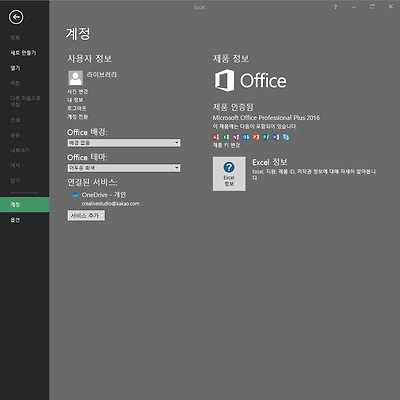This screenshot has width=400, height=400.
Task: Select the highlighted 계정 sidebar item
Action: coord(25,204)
